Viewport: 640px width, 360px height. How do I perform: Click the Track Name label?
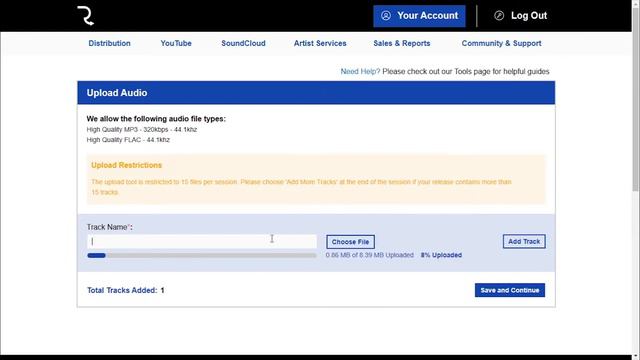coord(109,227)
